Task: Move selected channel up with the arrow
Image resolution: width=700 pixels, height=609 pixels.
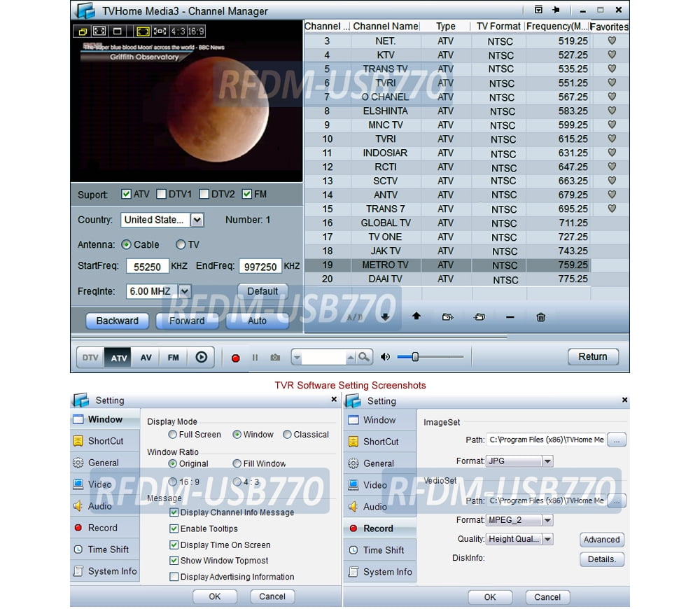Action: [416, 316]
